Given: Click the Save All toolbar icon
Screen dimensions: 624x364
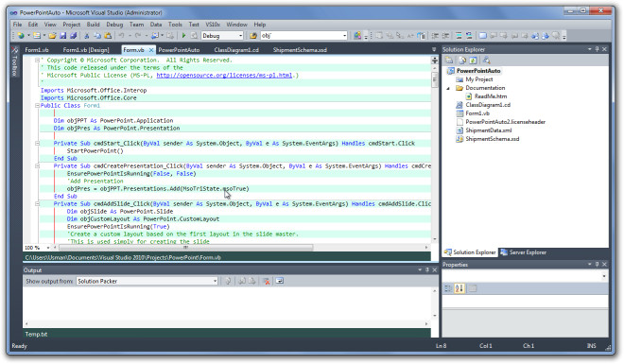Looking at the screenshot, I should click(73, 36).
